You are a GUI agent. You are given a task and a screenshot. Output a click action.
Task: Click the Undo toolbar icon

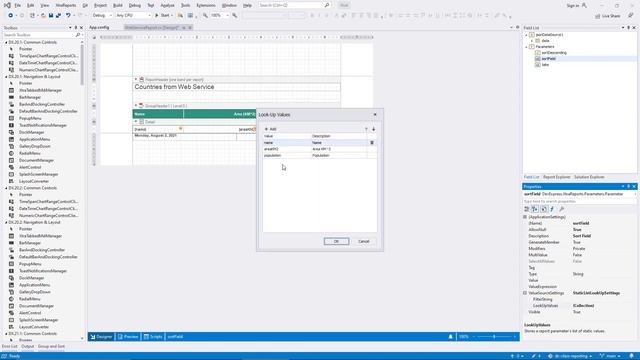[68, 16]
